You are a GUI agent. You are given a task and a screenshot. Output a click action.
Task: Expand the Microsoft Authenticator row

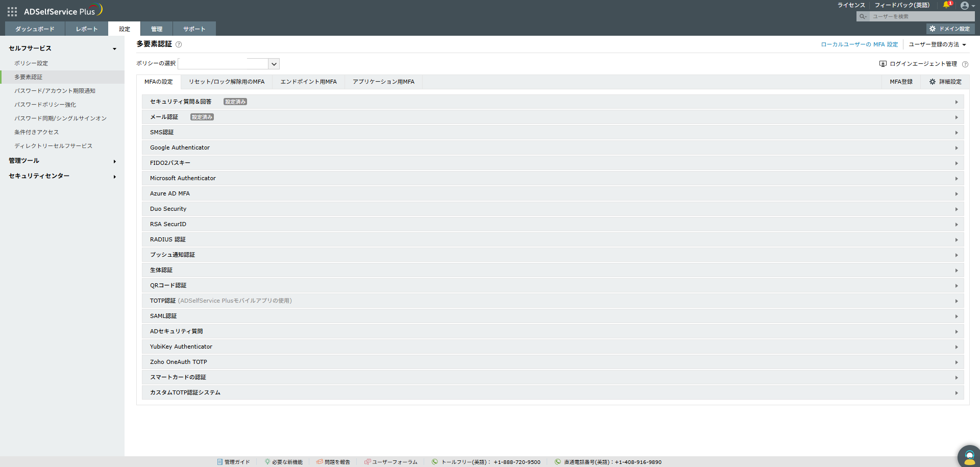pyautogui.click(x=553, y=179)
